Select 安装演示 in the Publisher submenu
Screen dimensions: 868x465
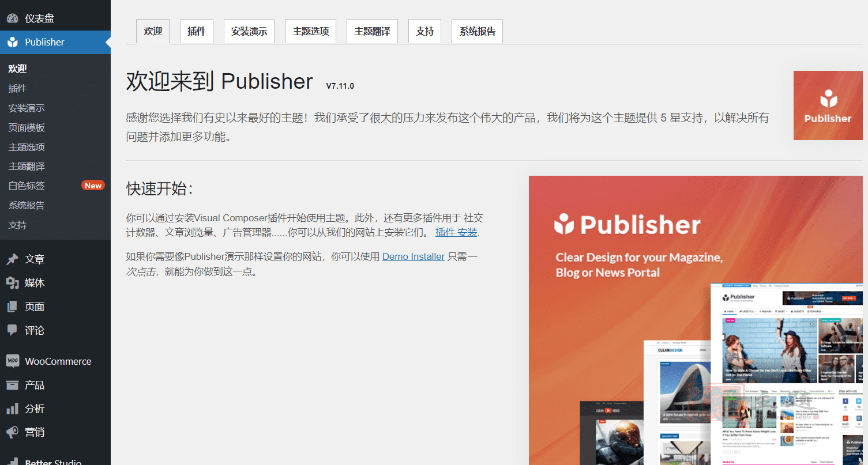point(27,108)
